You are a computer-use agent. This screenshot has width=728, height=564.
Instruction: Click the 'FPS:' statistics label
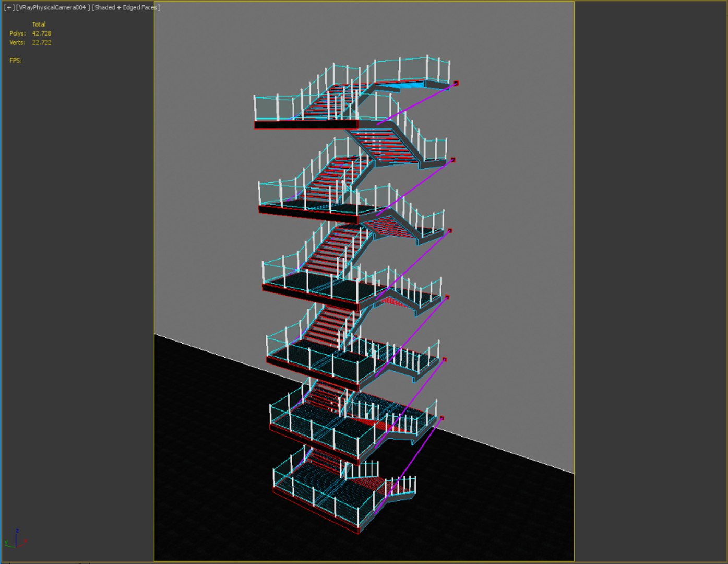pyautogui.click(x=16, y=61)
